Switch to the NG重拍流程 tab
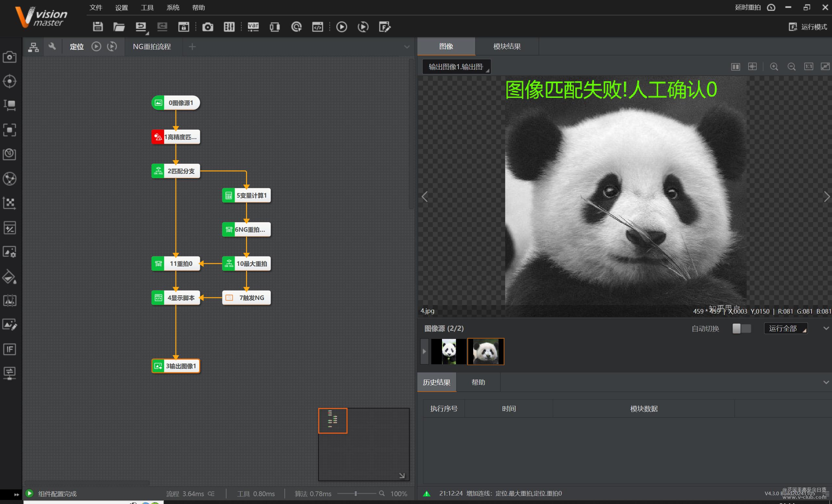This screenshot has width=832, height=504. click(152, 46)
